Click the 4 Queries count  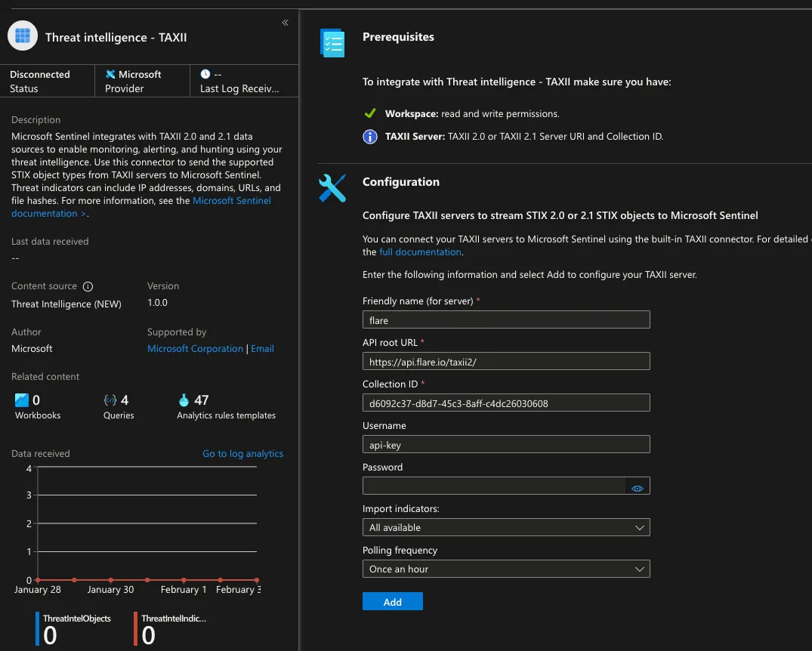coord(125,400)
